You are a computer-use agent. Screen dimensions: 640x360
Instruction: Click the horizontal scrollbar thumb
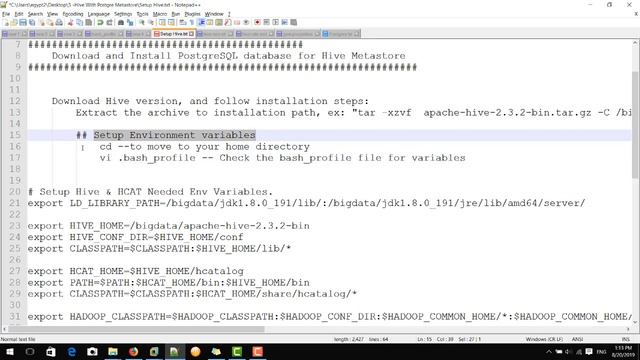(137, 329)
